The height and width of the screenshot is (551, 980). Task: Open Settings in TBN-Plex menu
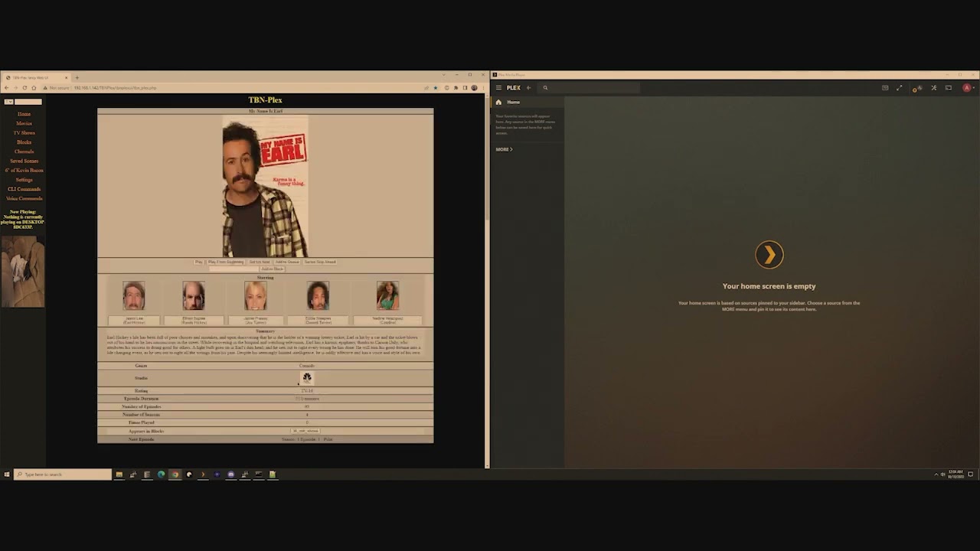click(x=24, y=180)
